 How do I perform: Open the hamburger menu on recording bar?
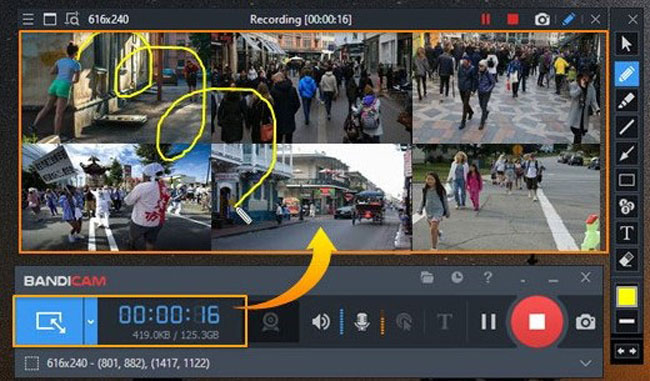click(x=28, y=19)
